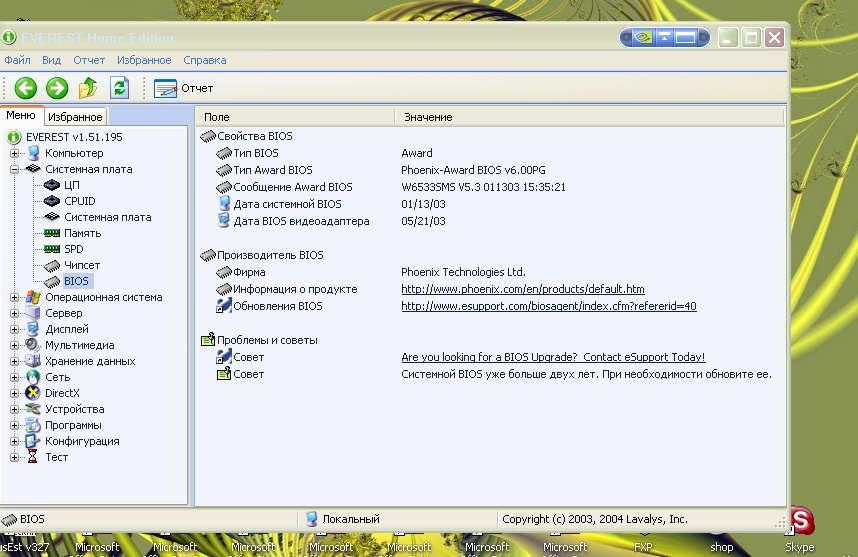The width and height of the screenshot is (858, 557).
Task: Click the Операционная система Windows flag icon
Action: coord(33,297)
